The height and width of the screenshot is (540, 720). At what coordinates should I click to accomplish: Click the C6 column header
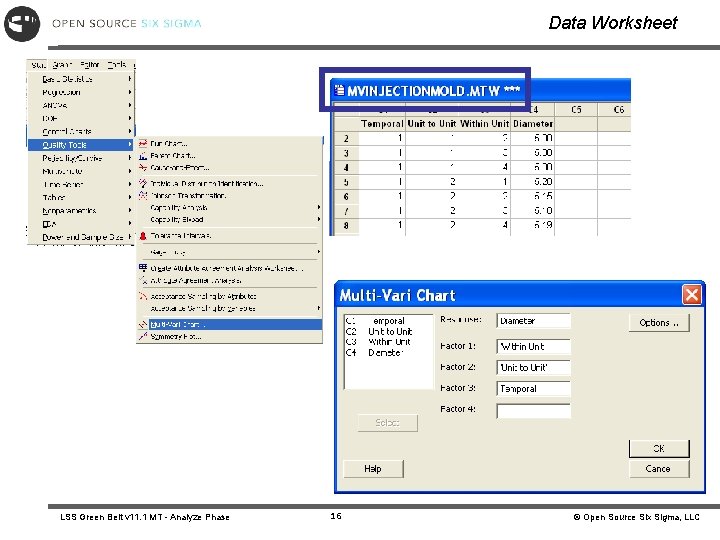(x=615, y=110)
